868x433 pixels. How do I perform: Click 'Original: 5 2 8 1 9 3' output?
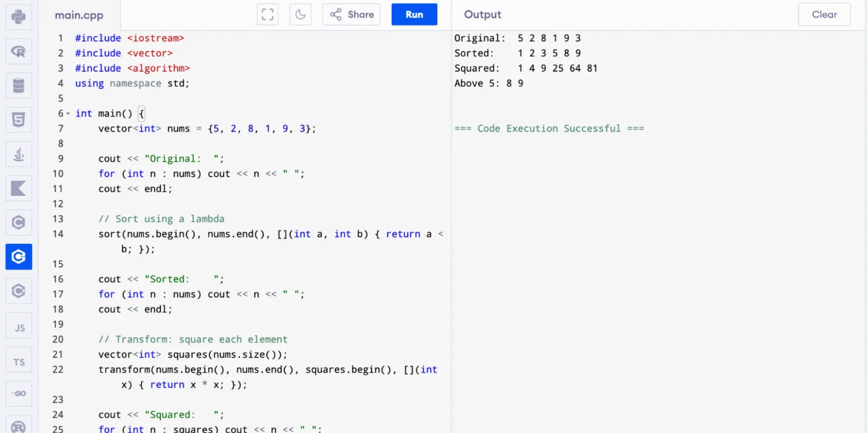(x=518, y=38)
